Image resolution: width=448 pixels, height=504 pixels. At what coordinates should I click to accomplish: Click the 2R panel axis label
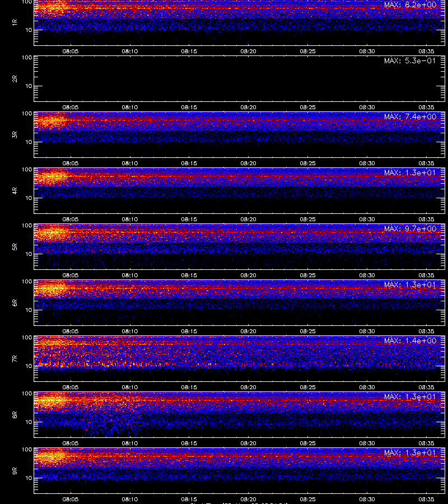click(x=15, y=78)
